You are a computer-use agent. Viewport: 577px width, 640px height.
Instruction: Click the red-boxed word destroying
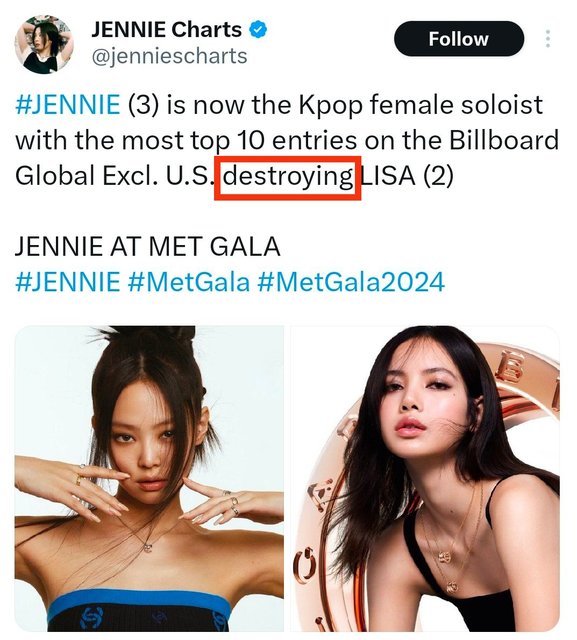(288, 177)
